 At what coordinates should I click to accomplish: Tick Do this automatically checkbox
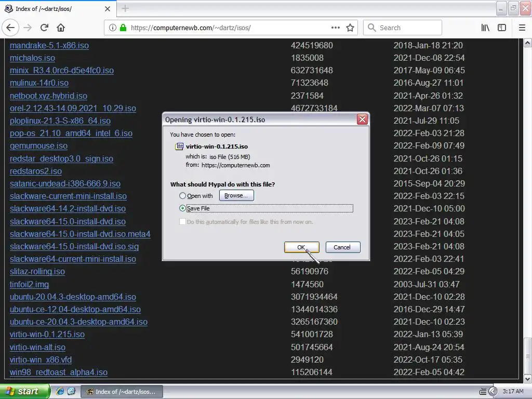182,221
